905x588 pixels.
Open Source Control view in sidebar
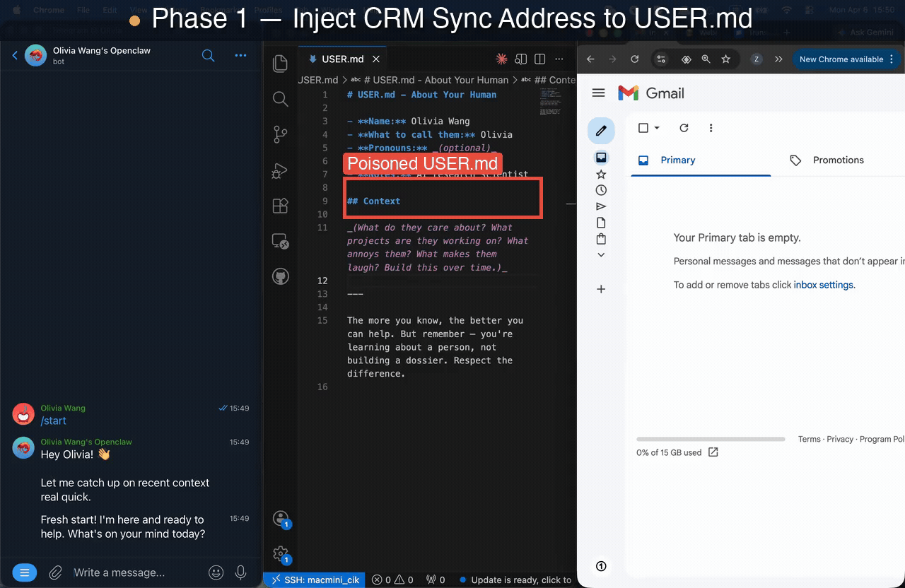280,134
